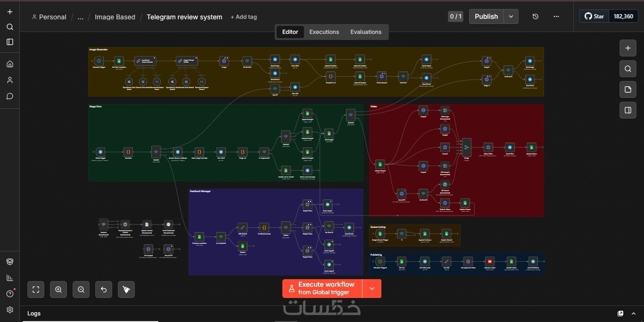This screenshot has height=322, width=644.
Task: Click the Publish button
Action: click(x=486, y=16)
